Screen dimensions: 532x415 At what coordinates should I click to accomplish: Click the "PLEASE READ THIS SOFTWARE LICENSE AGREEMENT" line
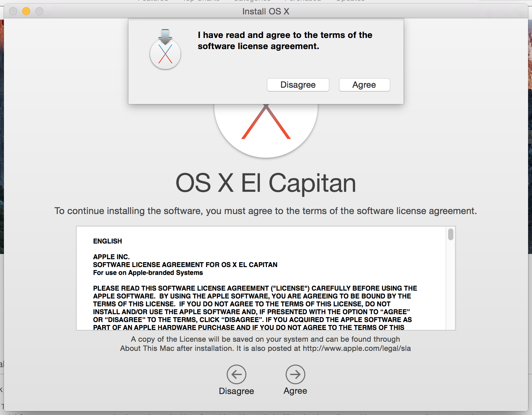pos(255,288)
